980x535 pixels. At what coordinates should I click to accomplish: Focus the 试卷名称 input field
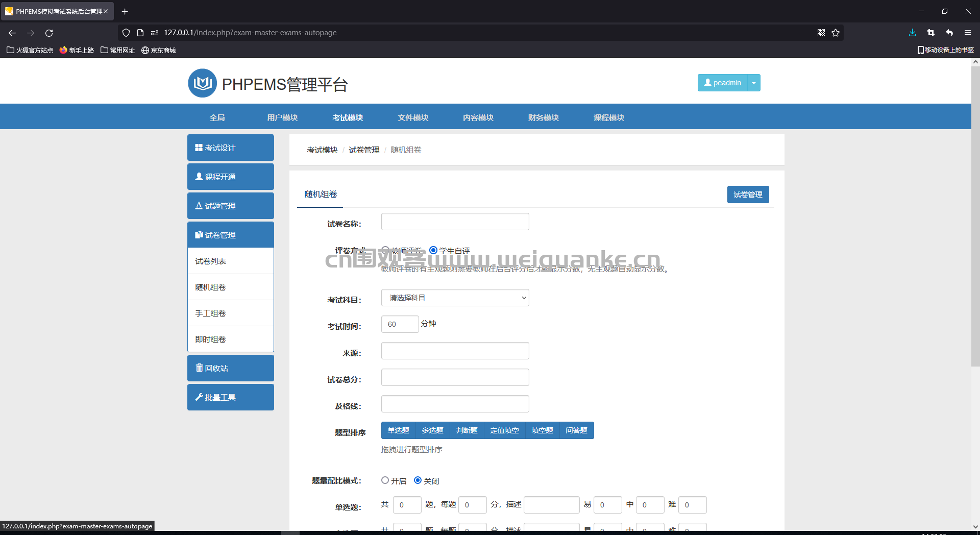(455, 222)
